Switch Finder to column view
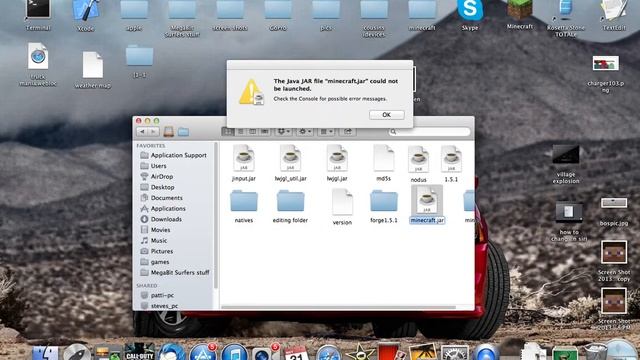The image size is (640, 360). pyautogui.click(x=253, y=131)
